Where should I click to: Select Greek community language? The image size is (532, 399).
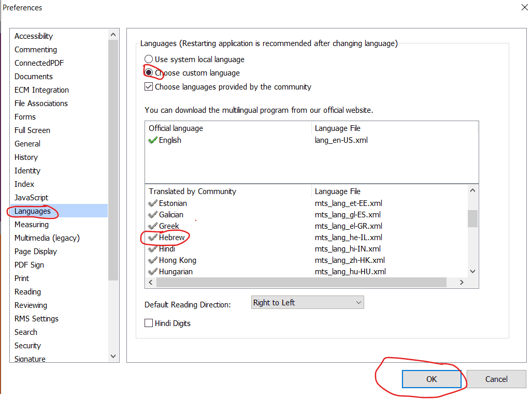(169, 226)
